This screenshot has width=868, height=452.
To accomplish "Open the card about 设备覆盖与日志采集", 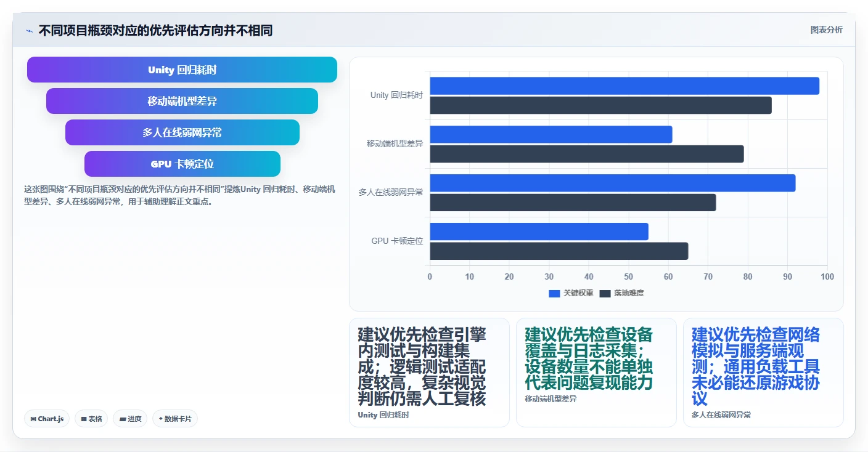I will click(x=596, y=372).
